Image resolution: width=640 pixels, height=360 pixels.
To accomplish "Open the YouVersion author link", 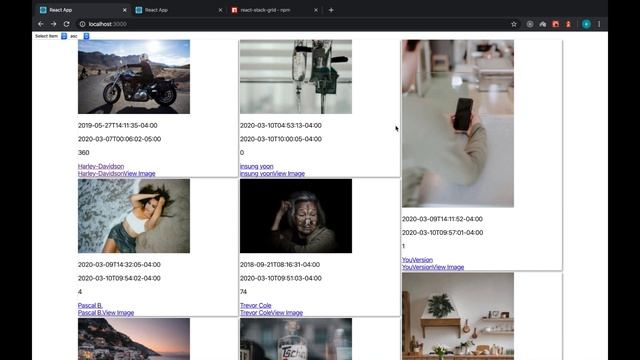I will pyautogui.click(x=417, y=260).
